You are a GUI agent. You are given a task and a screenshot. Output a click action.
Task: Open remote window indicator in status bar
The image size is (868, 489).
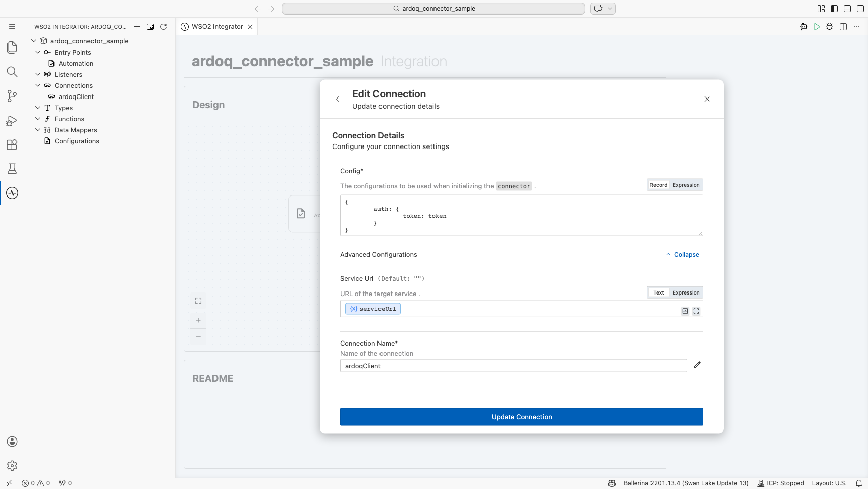9,483
